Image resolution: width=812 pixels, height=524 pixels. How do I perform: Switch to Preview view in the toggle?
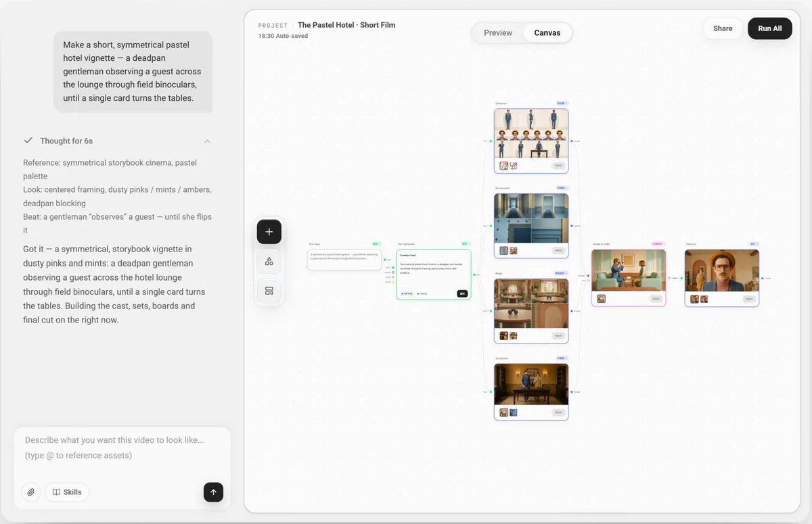(x=498, y=32)
